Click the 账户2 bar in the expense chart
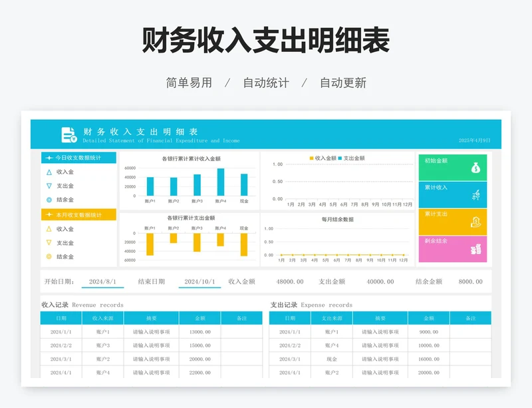The image size is (532, 408). (174, 238)
